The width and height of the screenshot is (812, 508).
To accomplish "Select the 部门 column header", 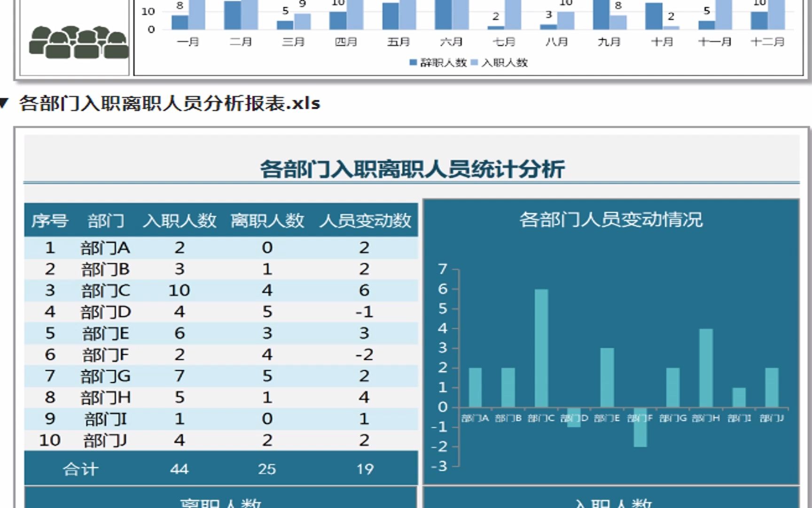I will (106, 221).
